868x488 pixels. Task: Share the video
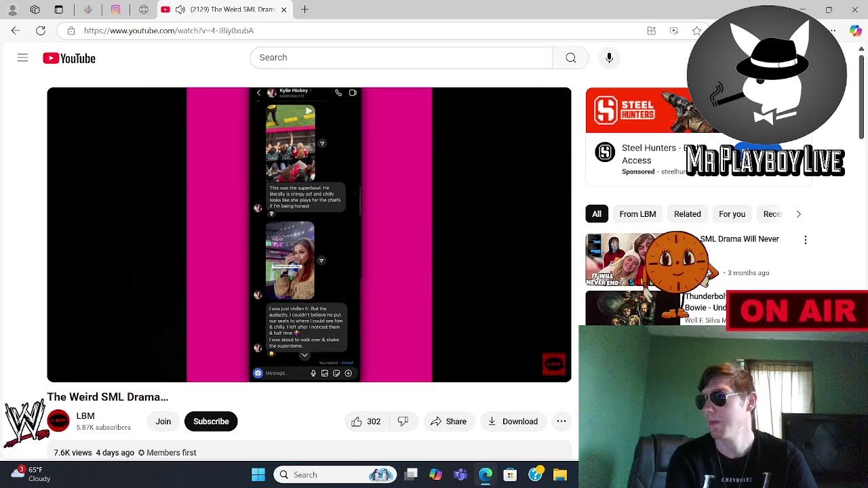point(448,422)
